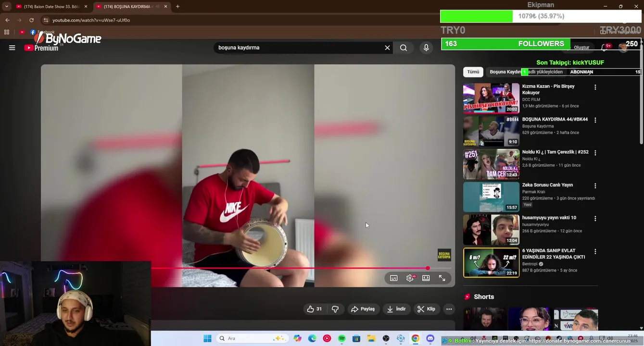Start voice search with microphone icon

pyautogui.click(x=426, y=48)
